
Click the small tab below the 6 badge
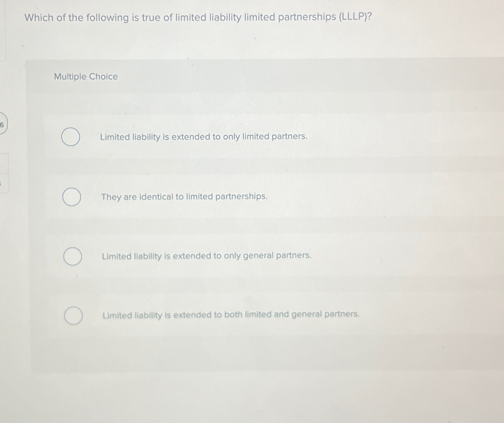pos(3,172)
